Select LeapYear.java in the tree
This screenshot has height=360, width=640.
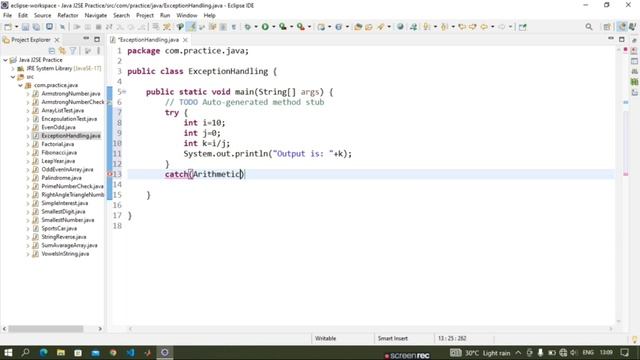(x=58, y=161)
